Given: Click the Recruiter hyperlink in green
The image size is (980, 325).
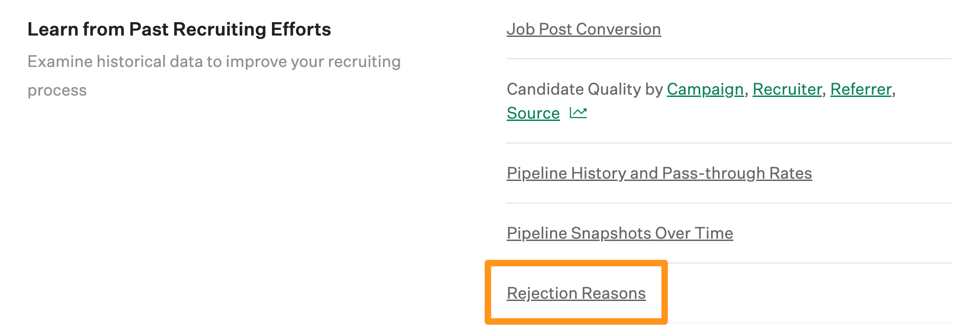Looking at the screenshot, I should tap(787, 90).
